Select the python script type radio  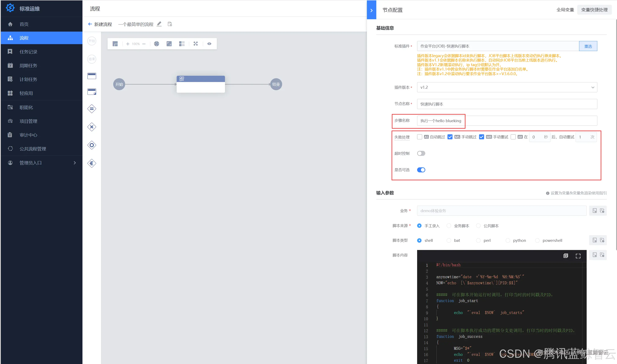(508, 240)
